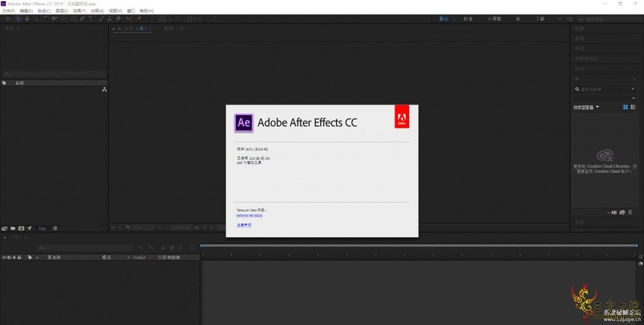This screenshot has height=325, width=644.
Task: Delete selected project item with trash icon
Action: 55,228
